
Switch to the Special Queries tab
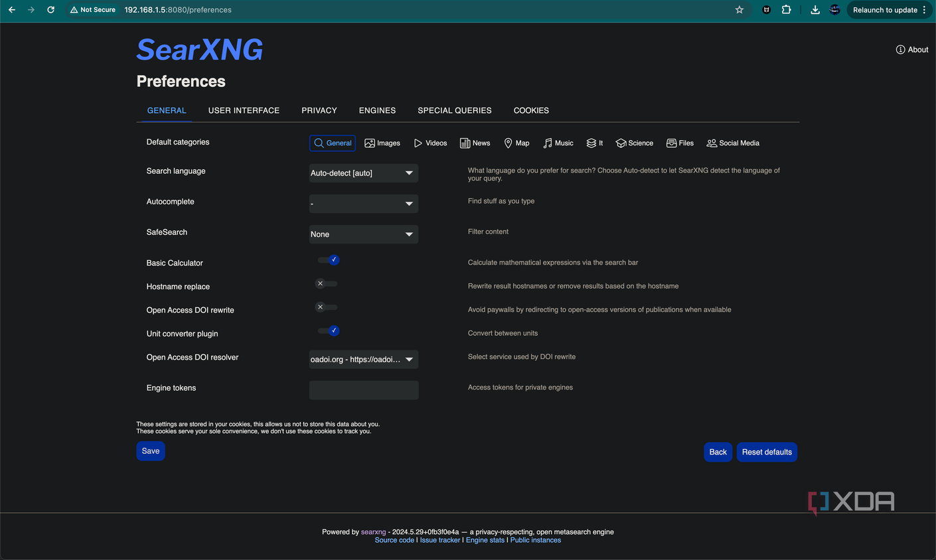[455, 111]
